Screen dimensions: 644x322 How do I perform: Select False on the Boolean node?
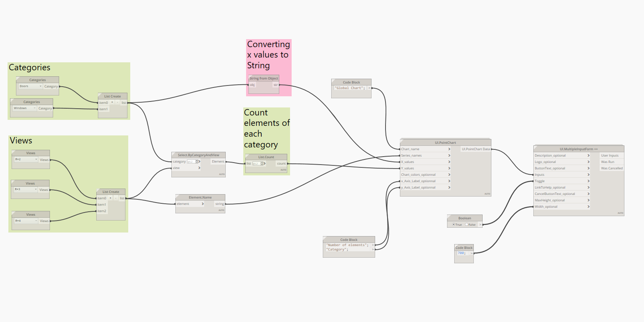tap(467, 225)
